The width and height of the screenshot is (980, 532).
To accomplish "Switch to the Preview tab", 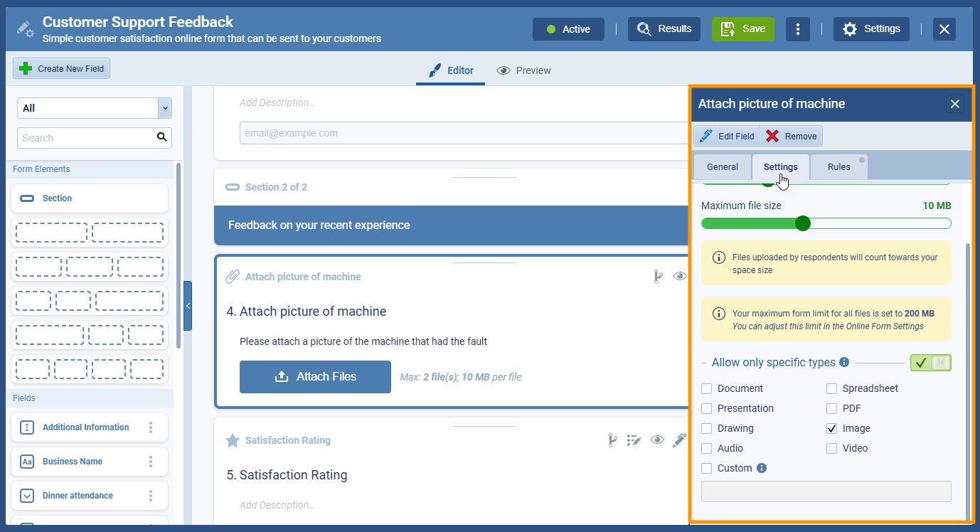I will click(x=524, y=70).
